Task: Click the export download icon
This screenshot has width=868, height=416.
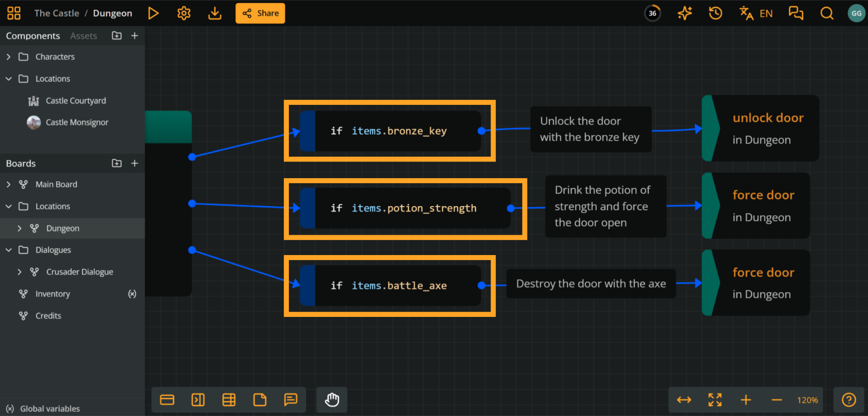Action: [215, 13]
